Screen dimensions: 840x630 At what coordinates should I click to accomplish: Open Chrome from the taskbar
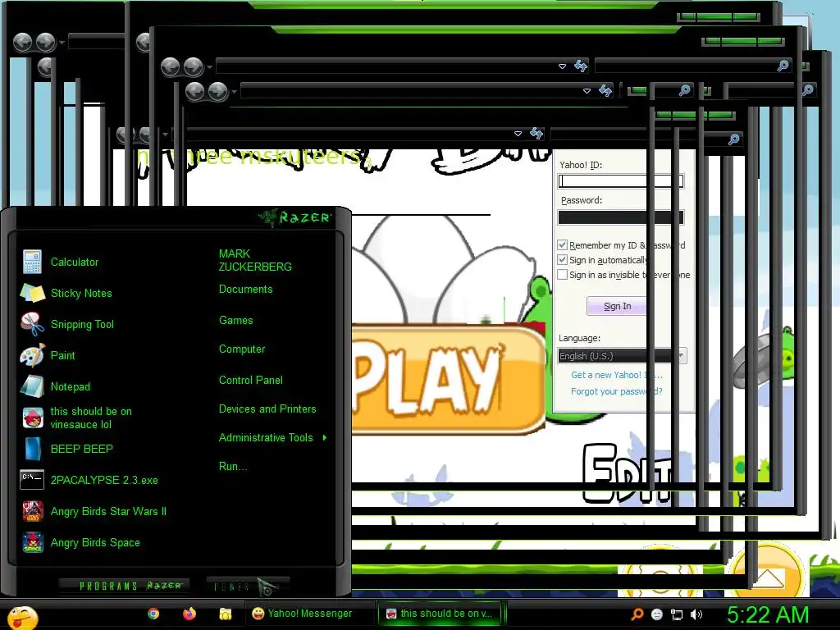coord(153,614)
